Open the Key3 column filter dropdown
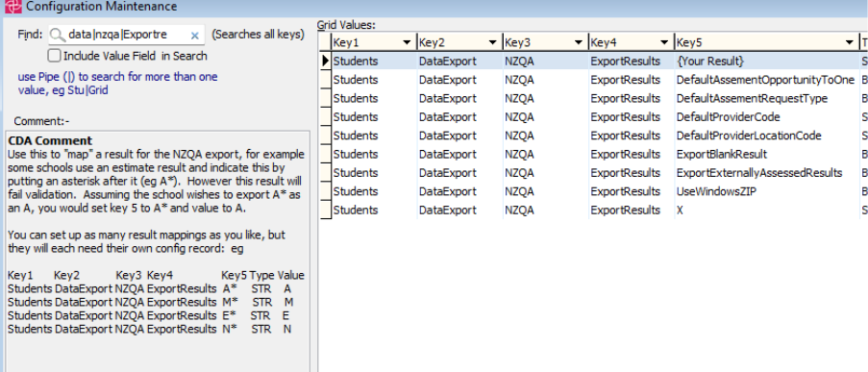Viewport: 868px width, 372px height. click(x=579, y=42)
